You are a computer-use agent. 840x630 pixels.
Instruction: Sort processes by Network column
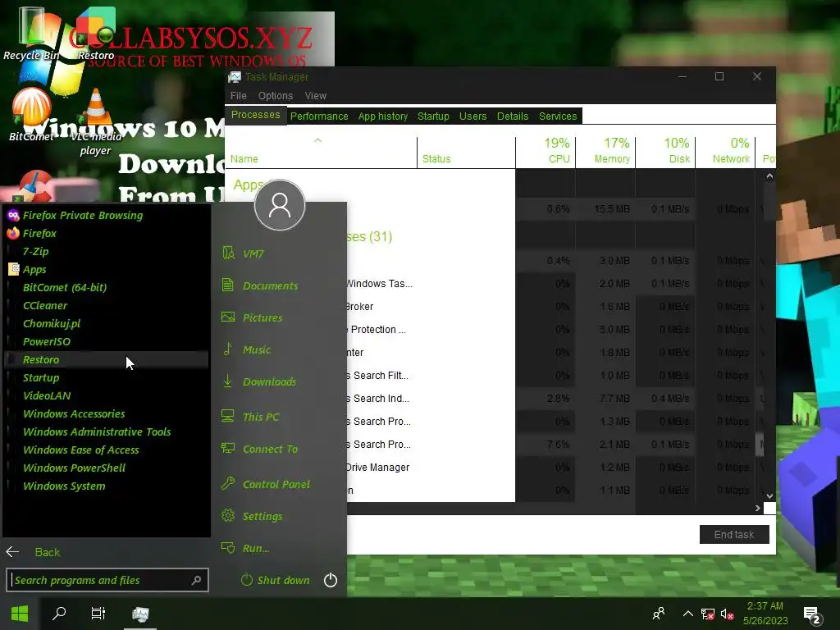(726, 152)
